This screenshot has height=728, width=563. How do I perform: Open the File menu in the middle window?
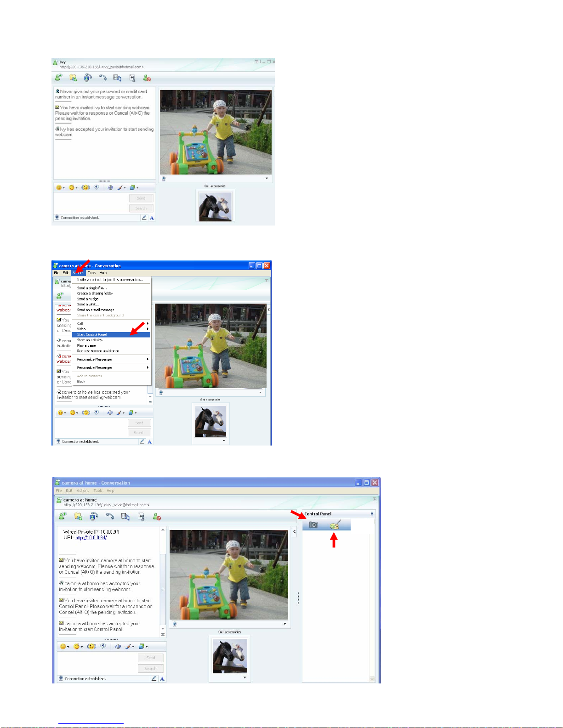point(57,273)
